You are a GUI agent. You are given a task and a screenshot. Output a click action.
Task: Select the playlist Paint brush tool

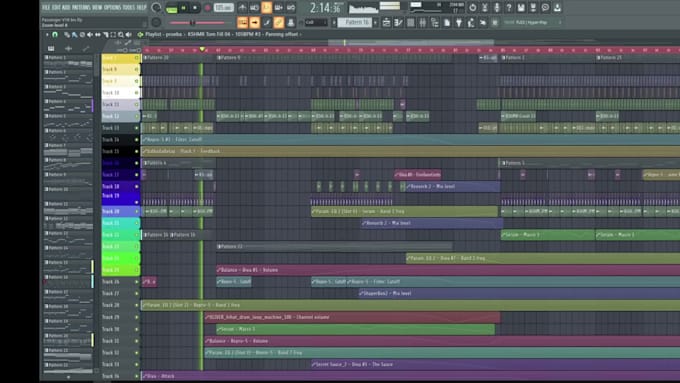point(74,35)
